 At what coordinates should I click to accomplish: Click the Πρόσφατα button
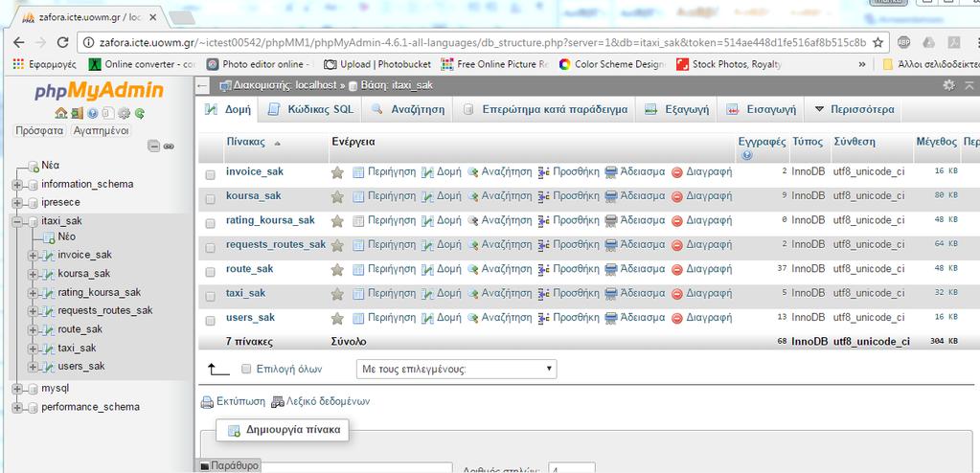(x=40, y=130)
